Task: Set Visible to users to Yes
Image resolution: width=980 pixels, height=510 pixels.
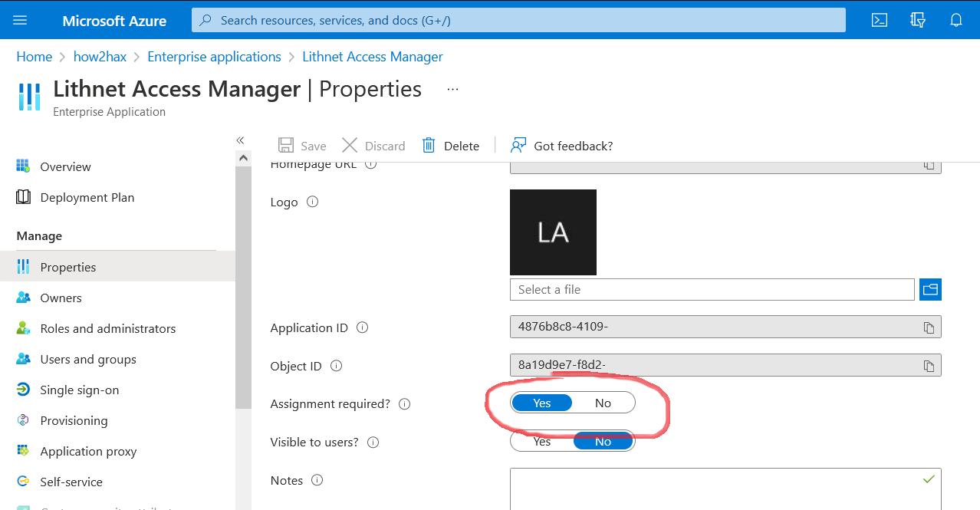Action: point(542,442)
